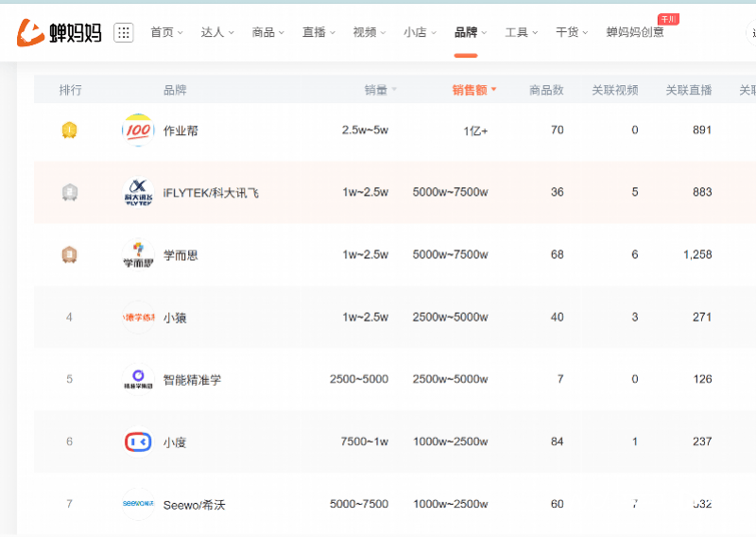The image size is (756, 537).
Task: Sort by 销量 column
Action: click(381, 90)
